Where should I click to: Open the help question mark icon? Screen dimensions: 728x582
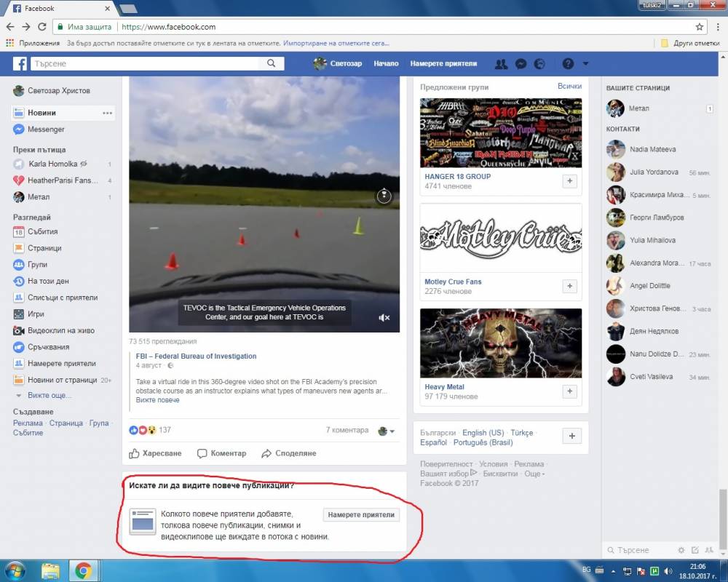568,63
